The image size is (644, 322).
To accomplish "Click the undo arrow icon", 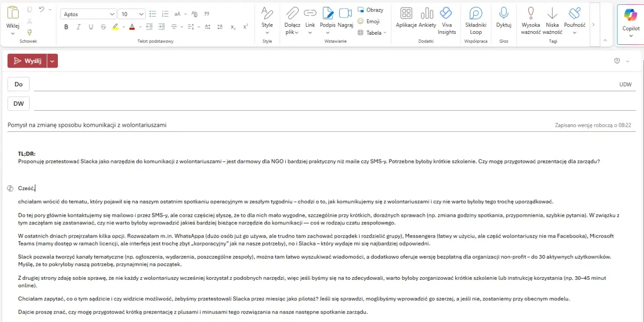I will 42,10.
